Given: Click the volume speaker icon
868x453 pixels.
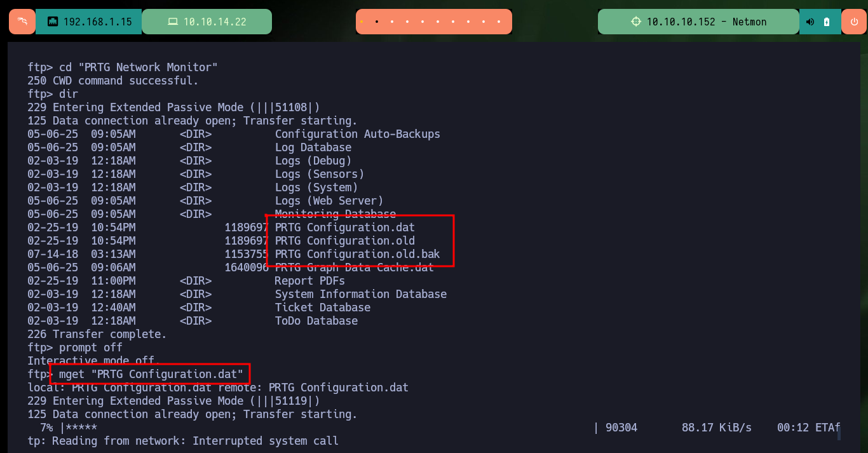Looking at the screenshot, I should (x=810, y=22).
